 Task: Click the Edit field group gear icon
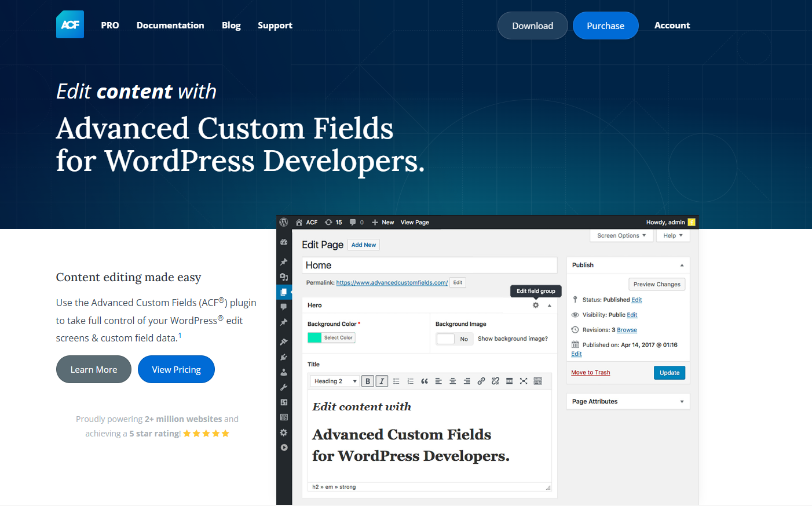coord(536,305)
